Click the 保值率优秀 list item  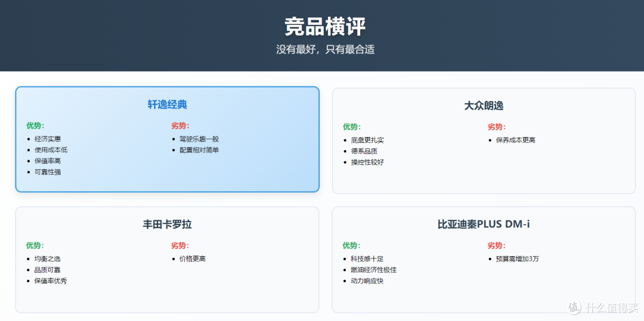click(x=51, y=281)
